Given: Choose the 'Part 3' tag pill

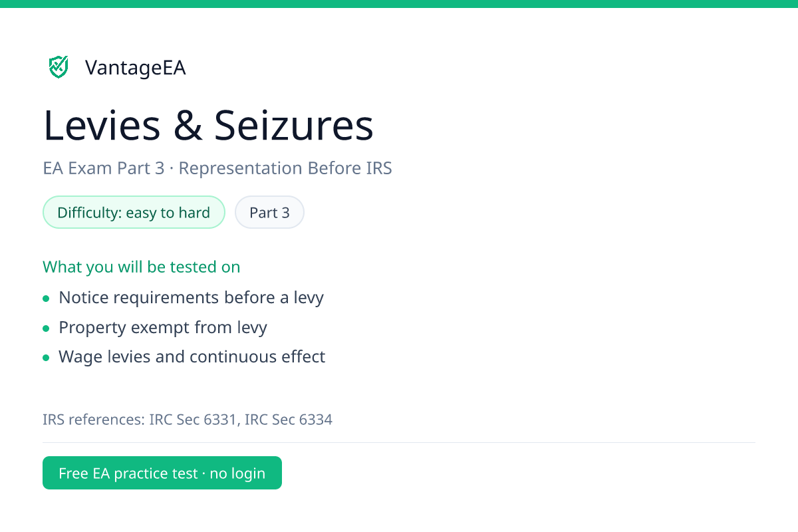Looking at the screenshot, I should [269, 213].
